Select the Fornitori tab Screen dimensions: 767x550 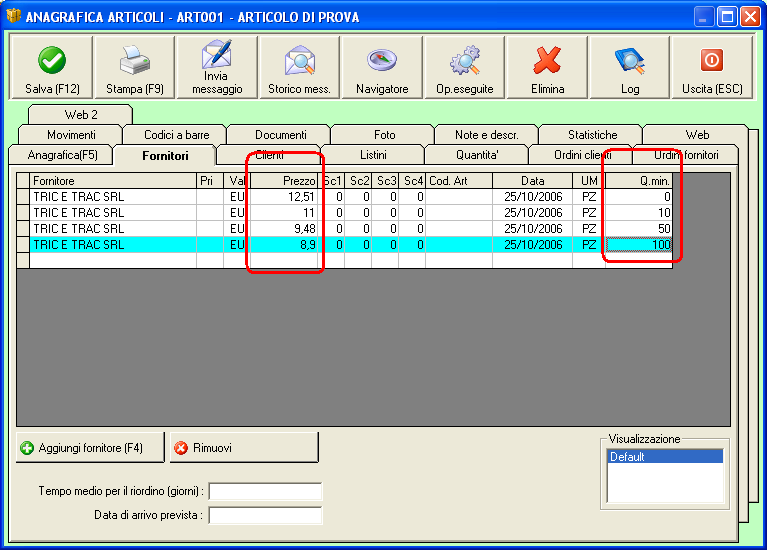pos(165,156)
